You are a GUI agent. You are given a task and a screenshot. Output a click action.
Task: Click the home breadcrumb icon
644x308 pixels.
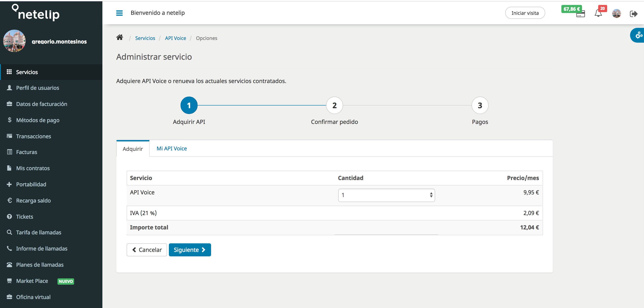pyautogui.click(x=119, y=37)
